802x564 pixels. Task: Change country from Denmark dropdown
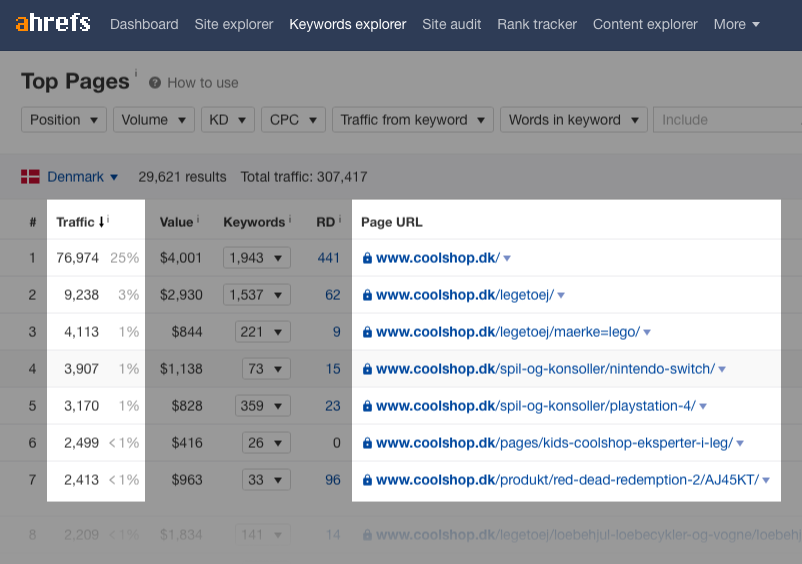(x=82, y=177)
